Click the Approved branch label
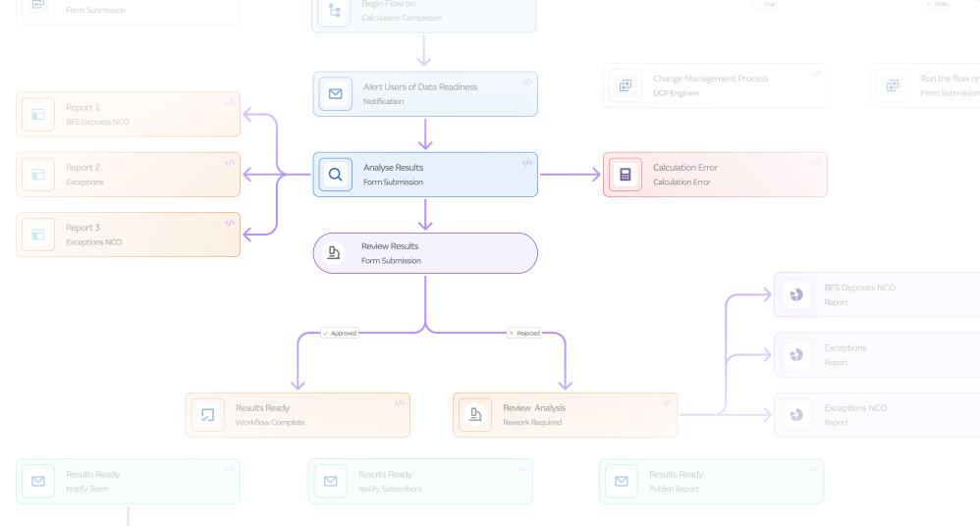The height and width of the screenshot is (526, 980). click(340, 333)
